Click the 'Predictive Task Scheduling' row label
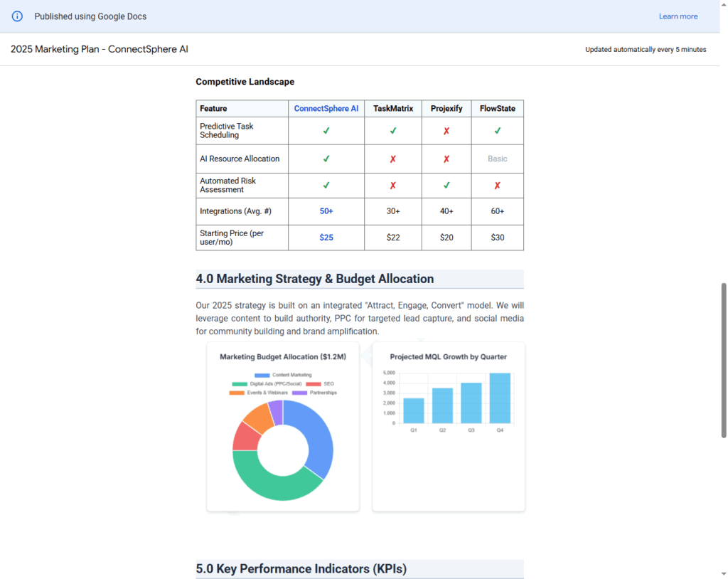728x579 pixels. (x=227, y=131)
